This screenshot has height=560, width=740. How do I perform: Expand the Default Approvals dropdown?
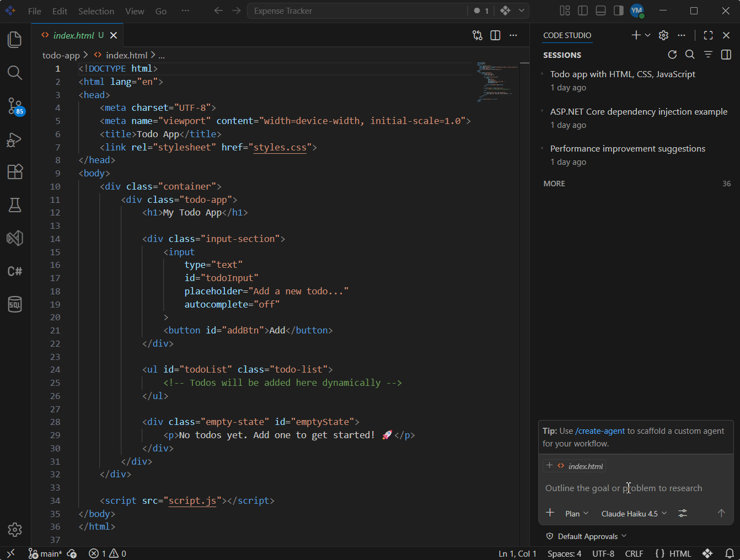[586, 536]
